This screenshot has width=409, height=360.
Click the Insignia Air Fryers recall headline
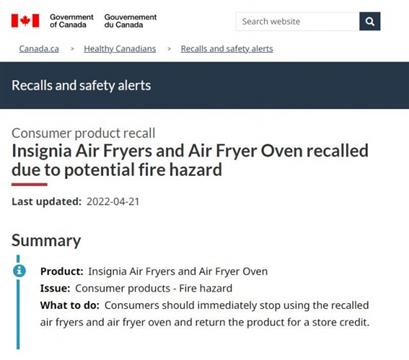pyautogui.click(x=190, y=160)
